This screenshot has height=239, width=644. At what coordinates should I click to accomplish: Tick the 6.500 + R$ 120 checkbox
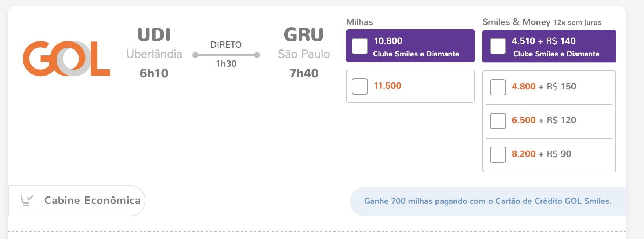(x=498, y=121)
